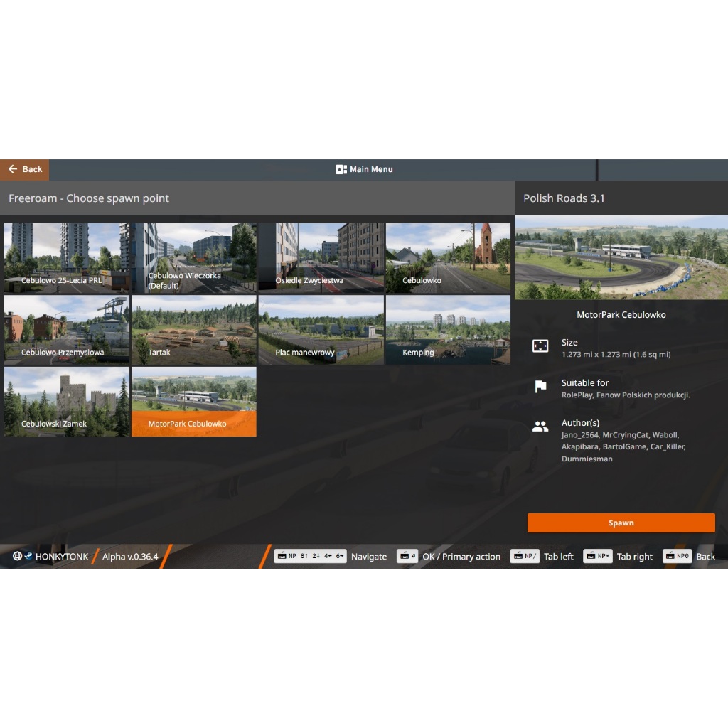
Task: Click the NP* key icon
Action: tap(597, 556)
